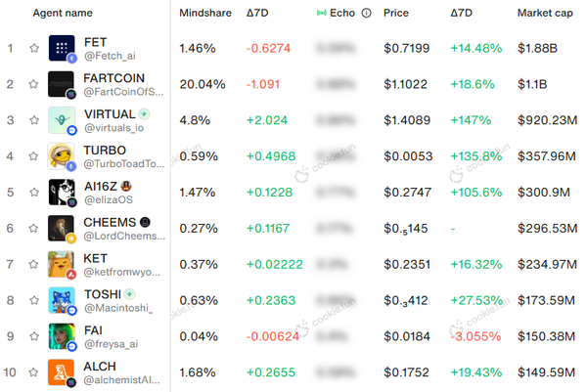Click the orange ALCH logo
The width and height of the screenshot is (587, 392).
[61, 372]
